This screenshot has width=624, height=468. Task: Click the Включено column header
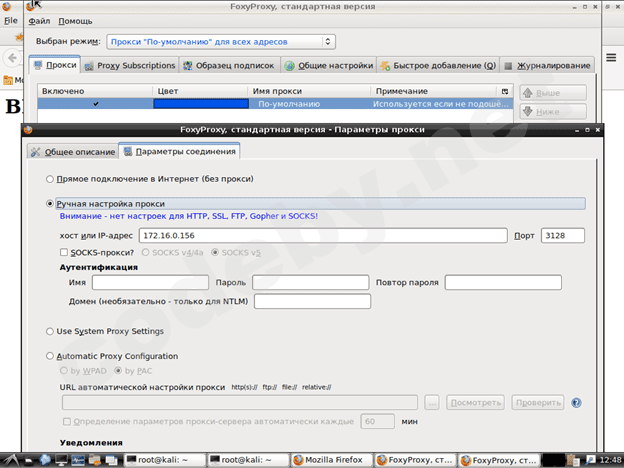coord(95,91)
